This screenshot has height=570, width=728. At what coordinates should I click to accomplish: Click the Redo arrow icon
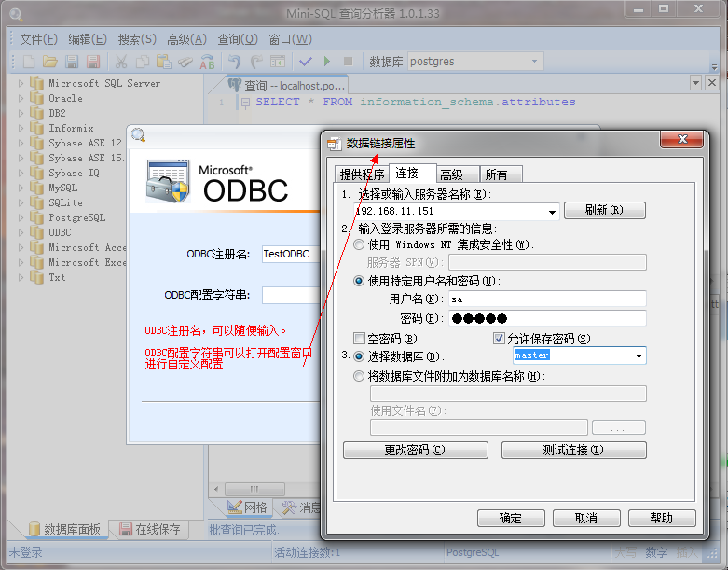[256, 62]
